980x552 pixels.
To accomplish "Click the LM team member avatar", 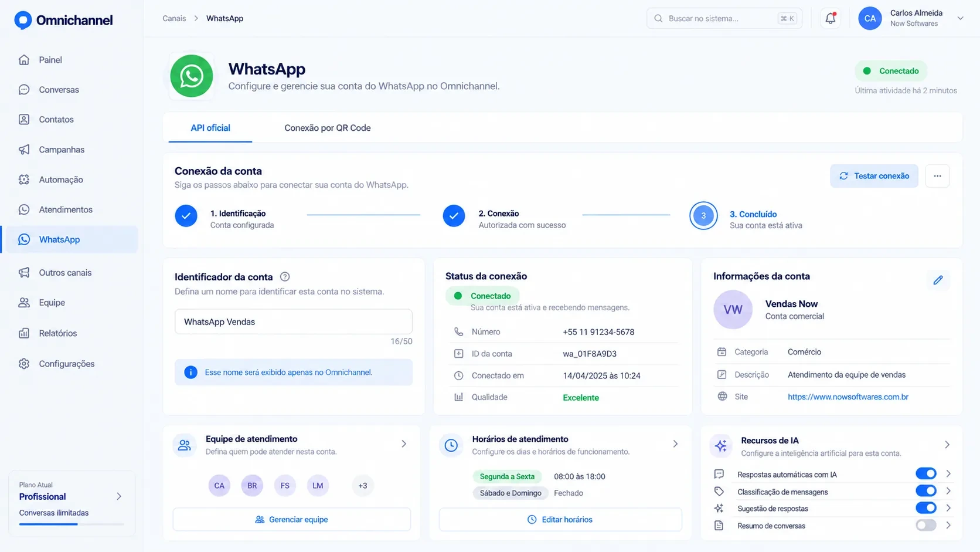I will tap(318, 486).
